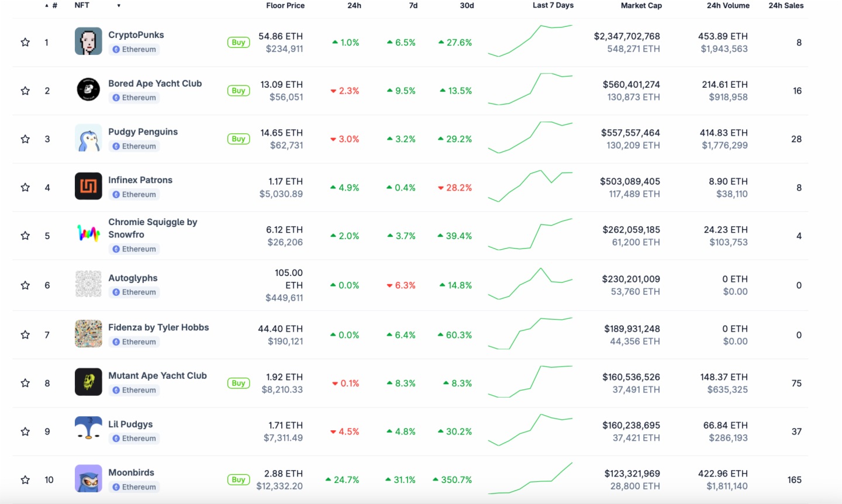Sort collections by Market Cap header
The width and height of the screenshot is (842, 504).
point(641,5)
